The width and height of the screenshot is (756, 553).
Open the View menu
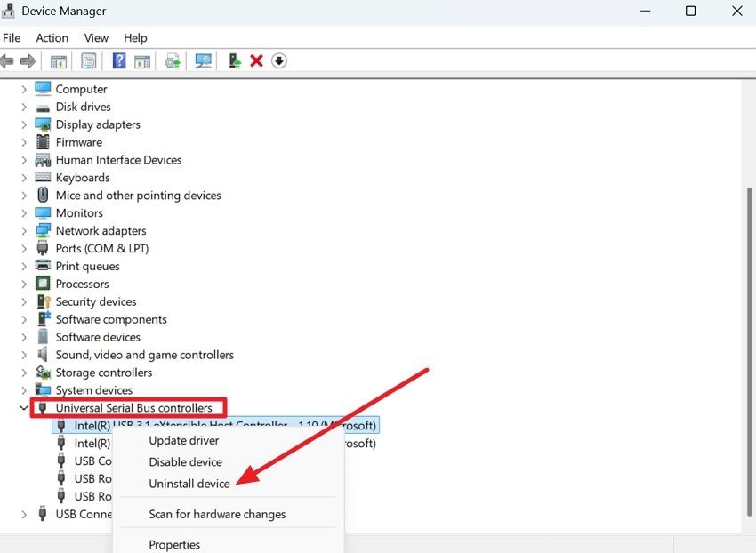pos(96,38)
